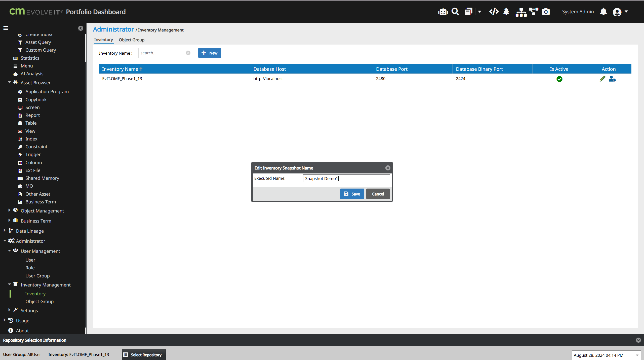Open the search magnifier in header
The image size is (644, 360).
(455, 12)
